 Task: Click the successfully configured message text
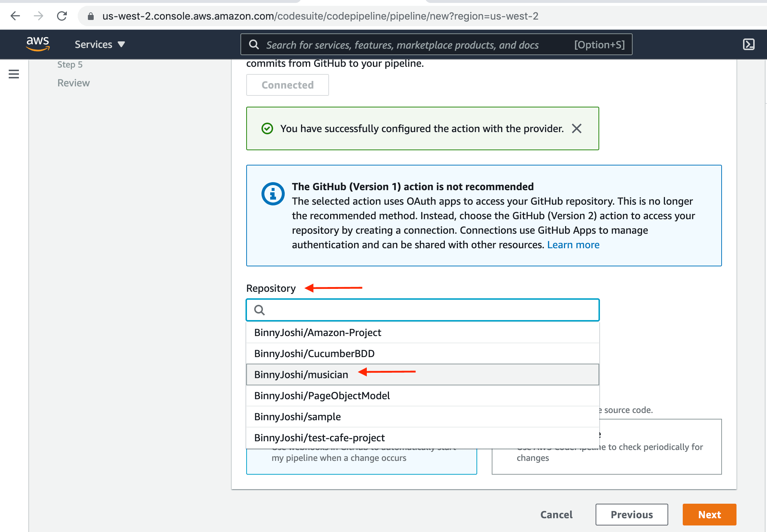(x=422, y=128)
